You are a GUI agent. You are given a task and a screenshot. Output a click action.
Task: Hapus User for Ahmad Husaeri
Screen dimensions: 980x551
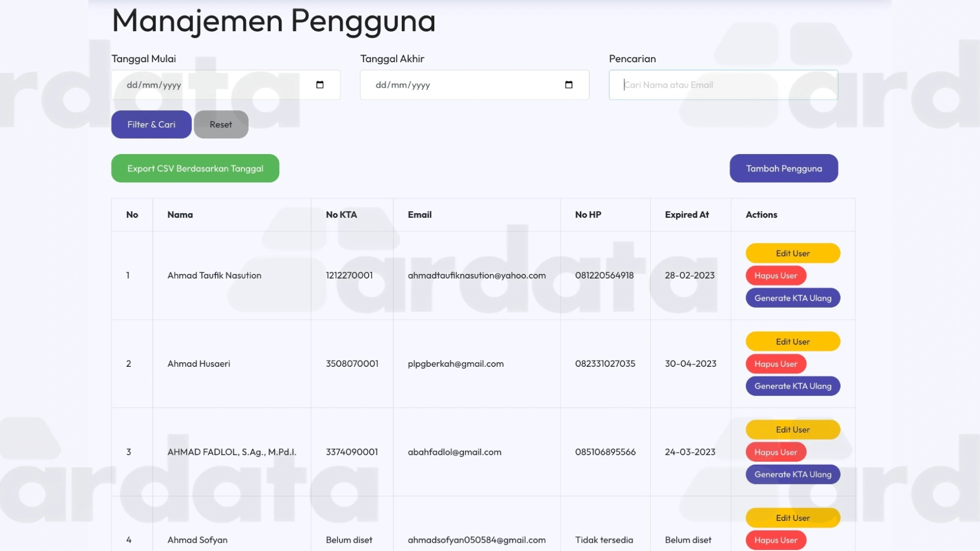(x=776, y=364)
